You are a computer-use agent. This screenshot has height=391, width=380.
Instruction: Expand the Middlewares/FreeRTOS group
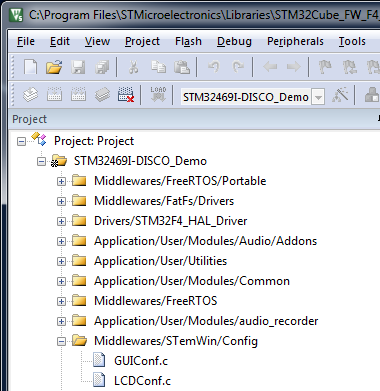[x=61, y=301]
